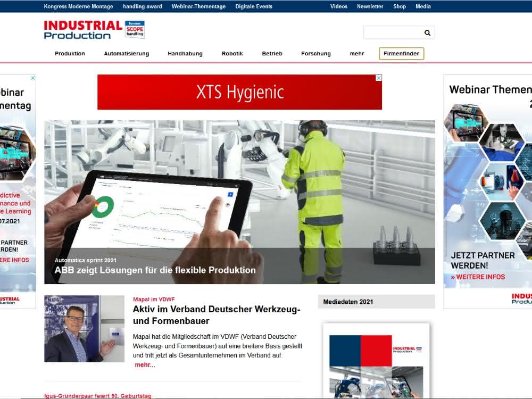This screenshot has width=532, height=399.
Task: Open the handling award page
Action: point(143,6)
